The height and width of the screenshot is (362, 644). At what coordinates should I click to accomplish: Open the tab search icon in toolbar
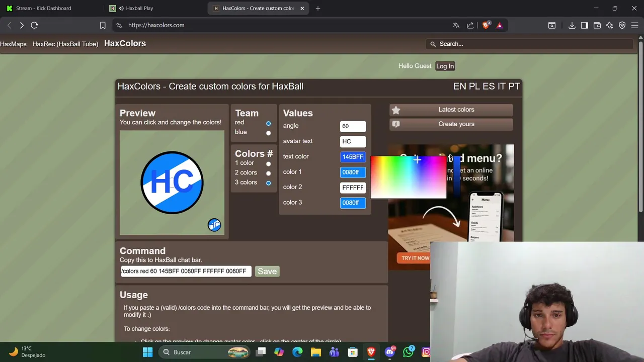click(552, 25)
